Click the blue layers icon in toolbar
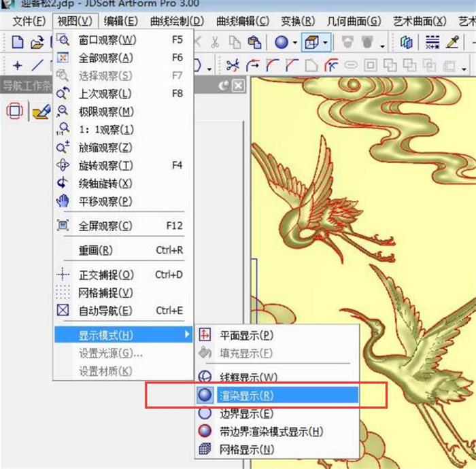 coord(406,42)
